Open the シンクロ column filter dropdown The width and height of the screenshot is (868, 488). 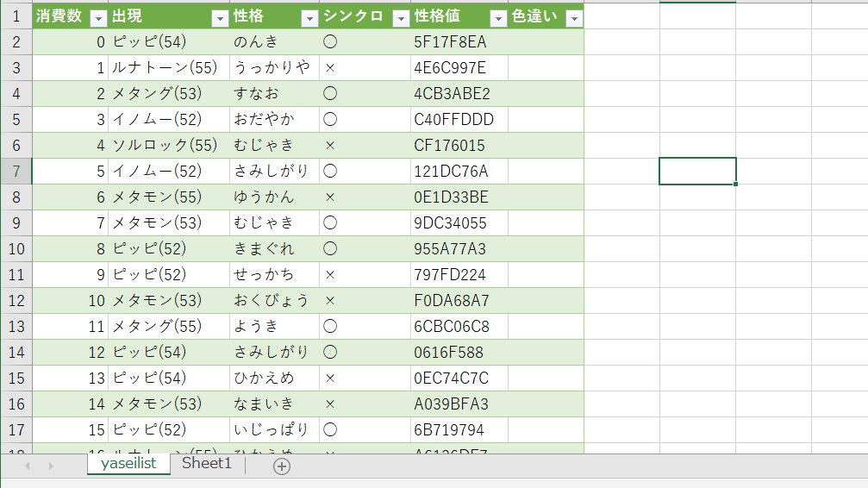pyautogui.click(x=401, y=19)
